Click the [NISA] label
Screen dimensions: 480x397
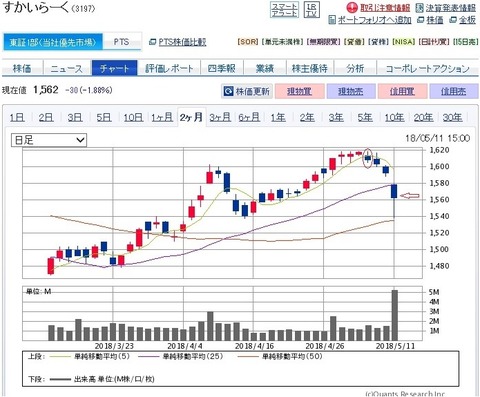coord(403,42)
